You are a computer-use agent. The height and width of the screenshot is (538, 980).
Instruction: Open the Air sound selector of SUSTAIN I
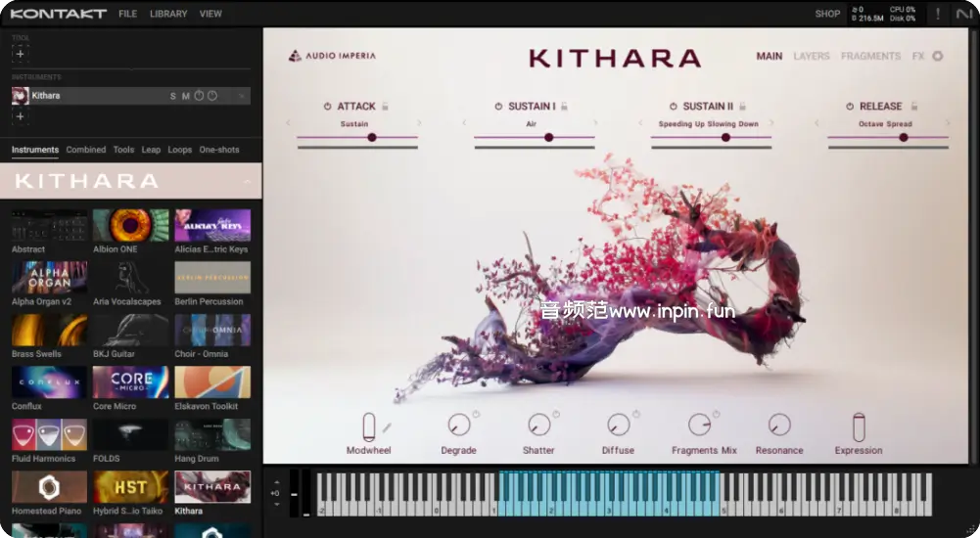pyautogui.click(x=531, y=123)
